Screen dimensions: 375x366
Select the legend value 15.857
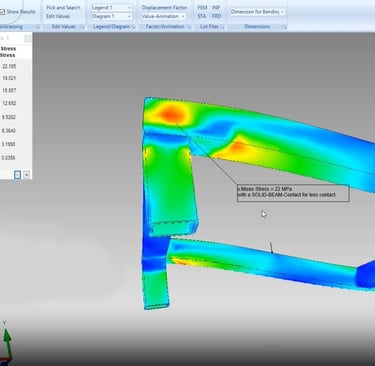[x=9, y=90]
